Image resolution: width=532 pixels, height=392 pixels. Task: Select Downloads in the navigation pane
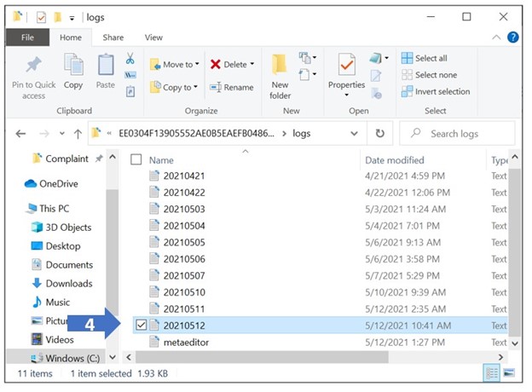pyautogui.click(x=68, y=284)
